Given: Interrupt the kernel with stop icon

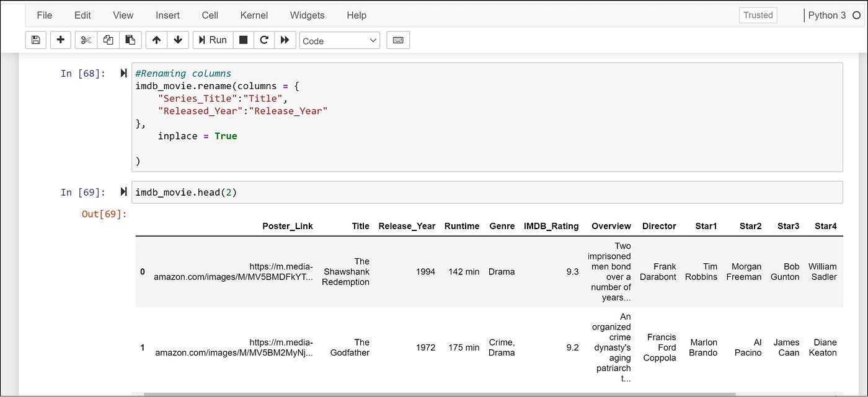Looking at the screenshot, I should (x=242, y=40).
